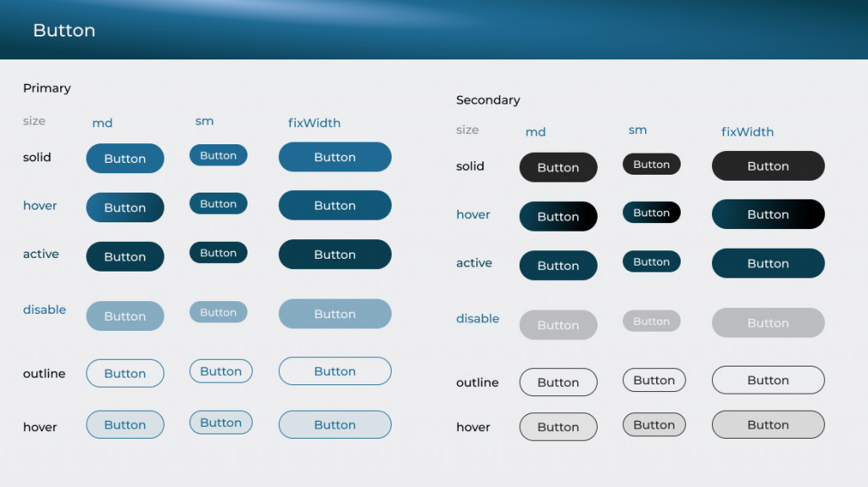Click the Secondary active fixWidth Button
The height and width of the screenshot is (487, 868).
[768, 263]
